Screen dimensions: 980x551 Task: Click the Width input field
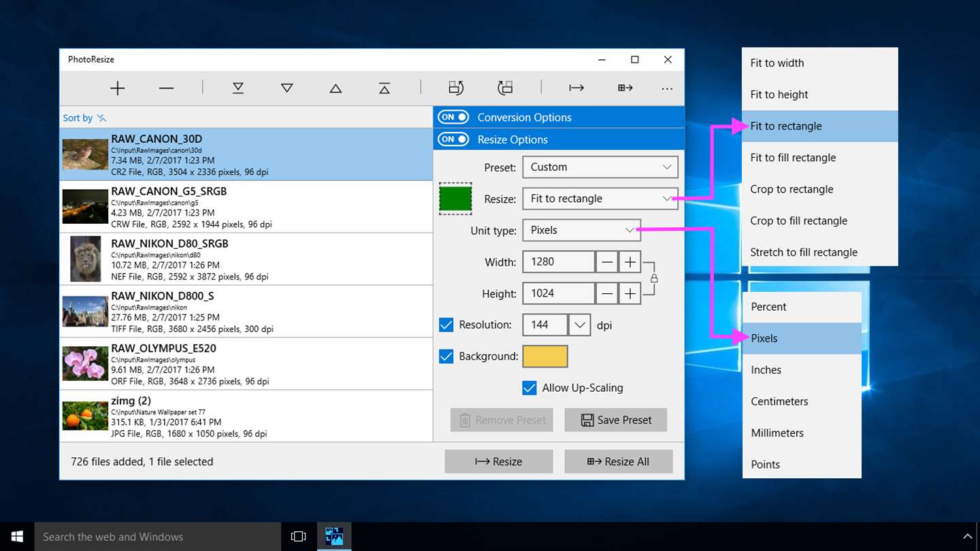[559, 262]
